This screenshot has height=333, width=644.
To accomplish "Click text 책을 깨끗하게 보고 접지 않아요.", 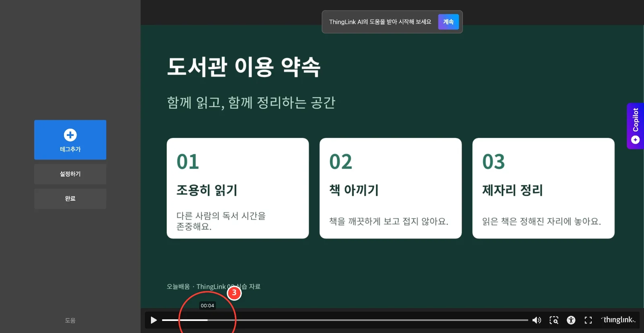I will click(x=389, y=221).
